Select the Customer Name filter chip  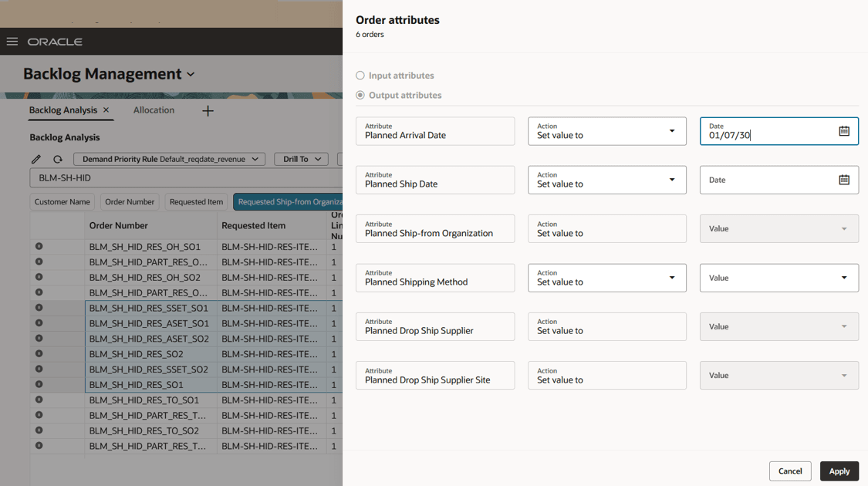point(62,202)
